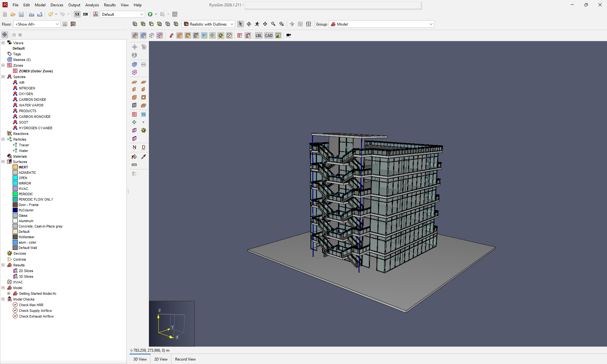Screen dimensions: 607x364
Task: Click the OPEN surface cyan color swatch
Action: [15, 178]
